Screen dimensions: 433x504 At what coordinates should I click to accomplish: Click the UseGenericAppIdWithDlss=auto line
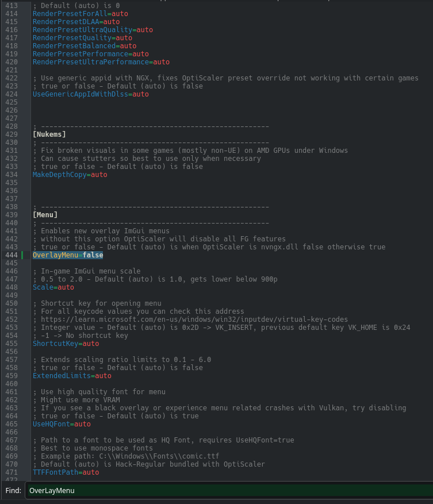pyautogui.click(x=91, y=94)
